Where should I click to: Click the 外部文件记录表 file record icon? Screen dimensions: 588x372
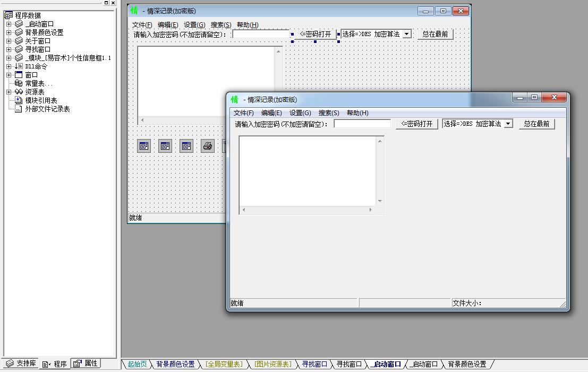tap(19, 109)
